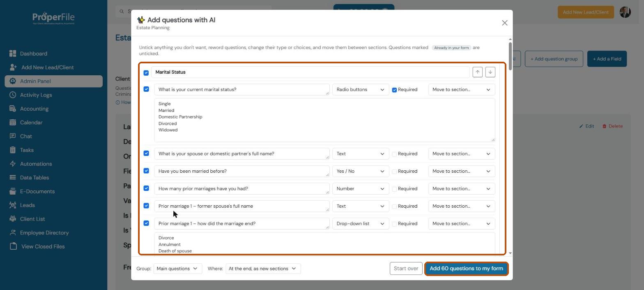644x290 pixels.
Task: Click the Marital Status section name field
Action: click(310, 72)
